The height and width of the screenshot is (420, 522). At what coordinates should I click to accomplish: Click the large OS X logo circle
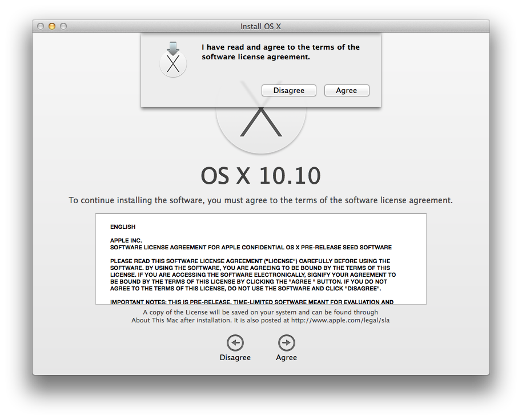tap(260, 130)
